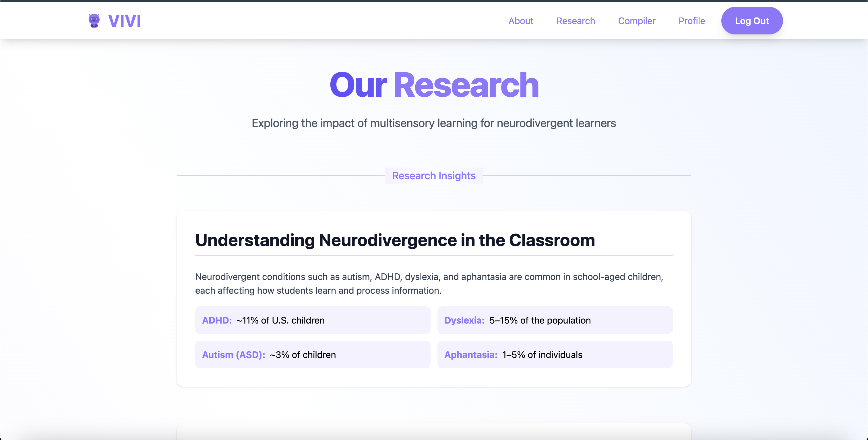Click the ADHD label text
This screenshot has width=868, height=440.
coord(217,320)
